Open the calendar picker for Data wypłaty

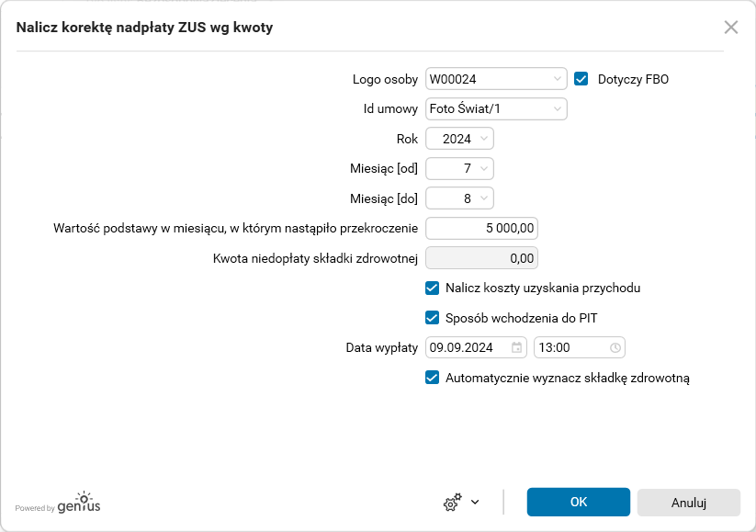[517, 347]
